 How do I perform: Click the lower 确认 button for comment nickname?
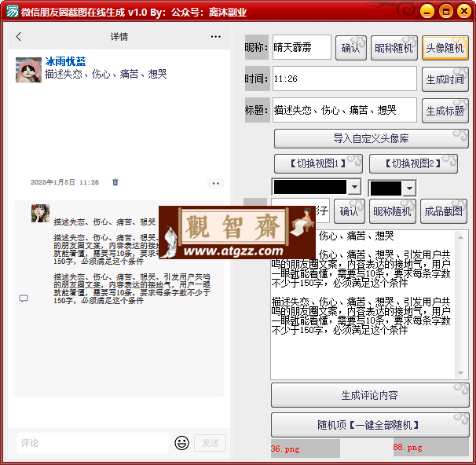(x=349, y=211)
